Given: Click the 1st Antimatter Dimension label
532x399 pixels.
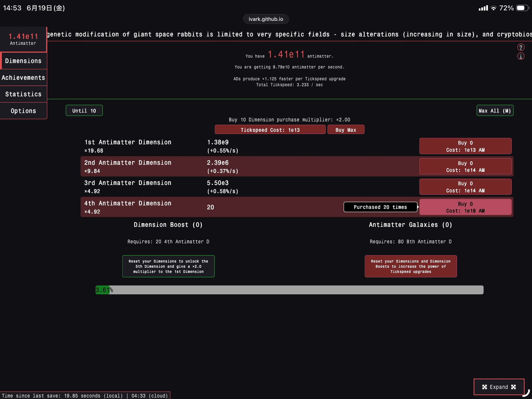Looking at the screenshot, I should [128, 142].
